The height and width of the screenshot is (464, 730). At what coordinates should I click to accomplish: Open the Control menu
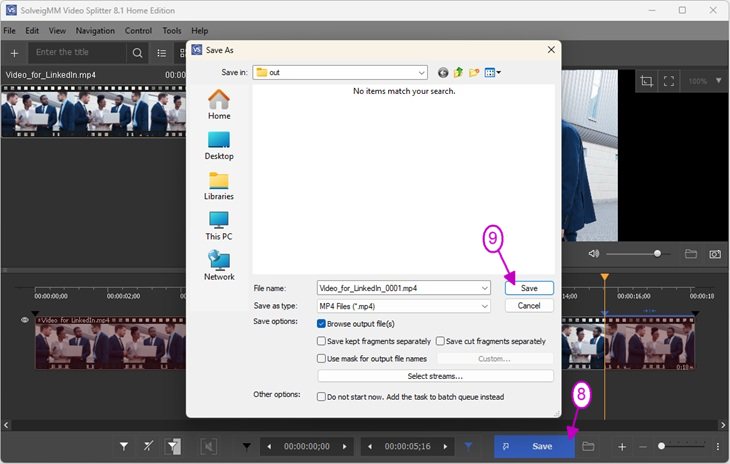pyautogui.click(x=138, y=31)
